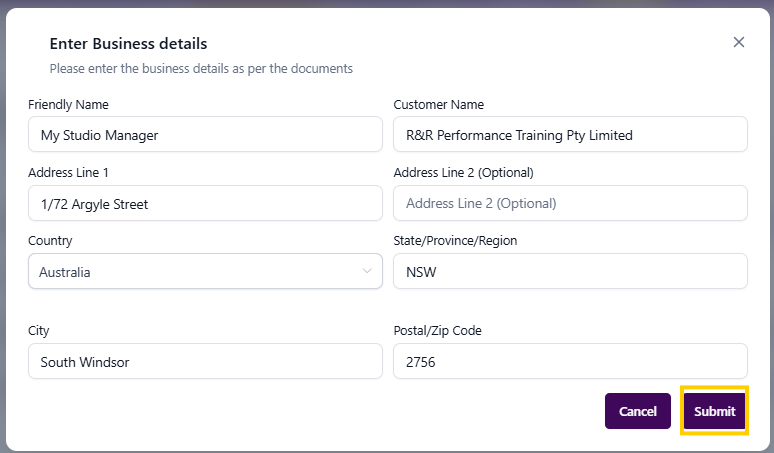Focus the City field with South Windsor

coord(205,362)
